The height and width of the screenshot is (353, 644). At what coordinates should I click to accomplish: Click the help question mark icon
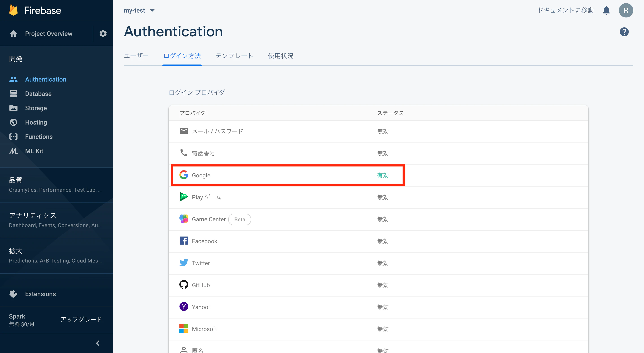pos(624,32)
